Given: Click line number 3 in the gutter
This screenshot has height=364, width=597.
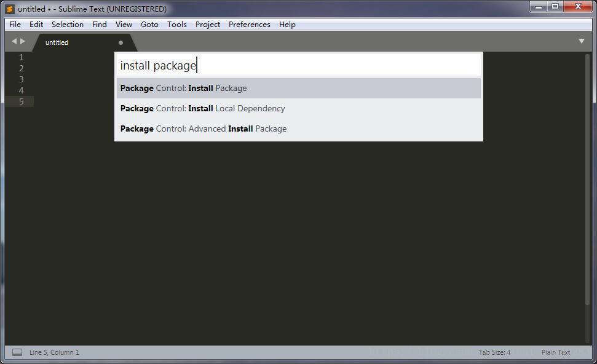Looking at the screenshot, I should (x=22, y=79).
